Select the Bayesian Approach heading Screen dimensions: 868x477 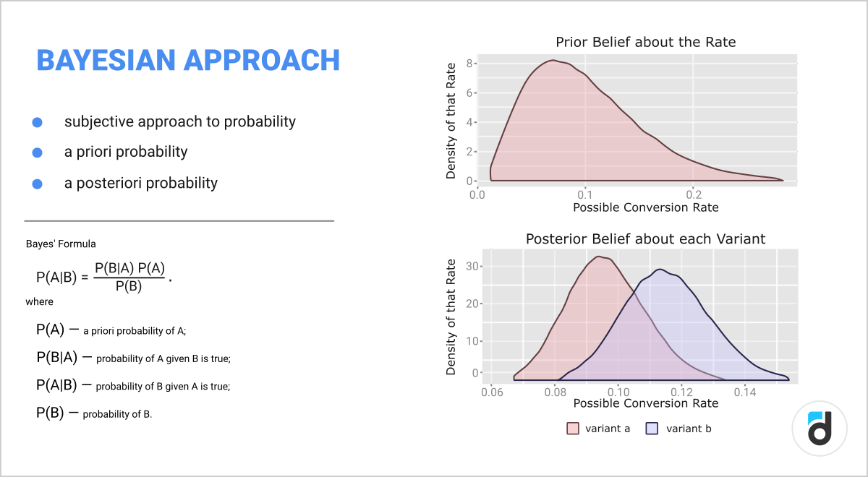pyautogui.click(x=188, y=61)
